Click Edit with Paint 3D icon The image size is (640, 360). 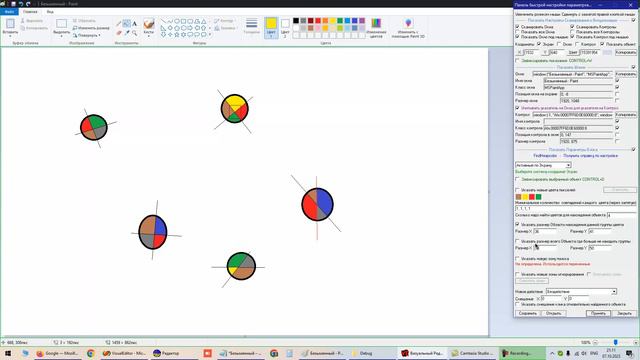coord(408,23)
